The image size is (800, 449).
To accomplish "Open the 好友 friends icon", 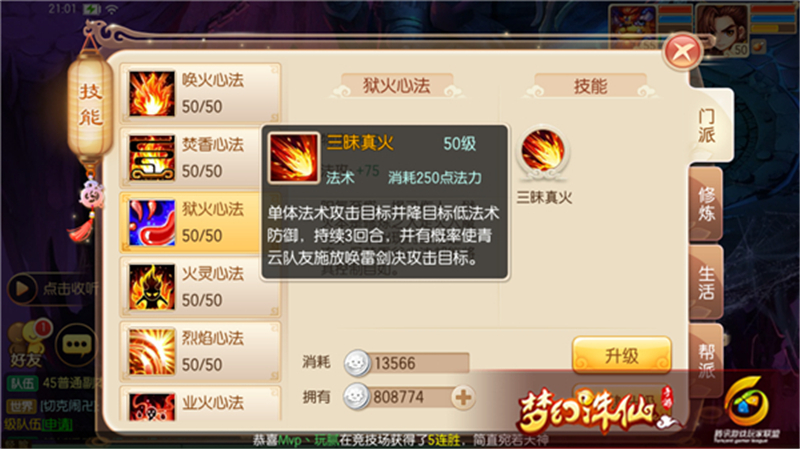I will (27, 344).
